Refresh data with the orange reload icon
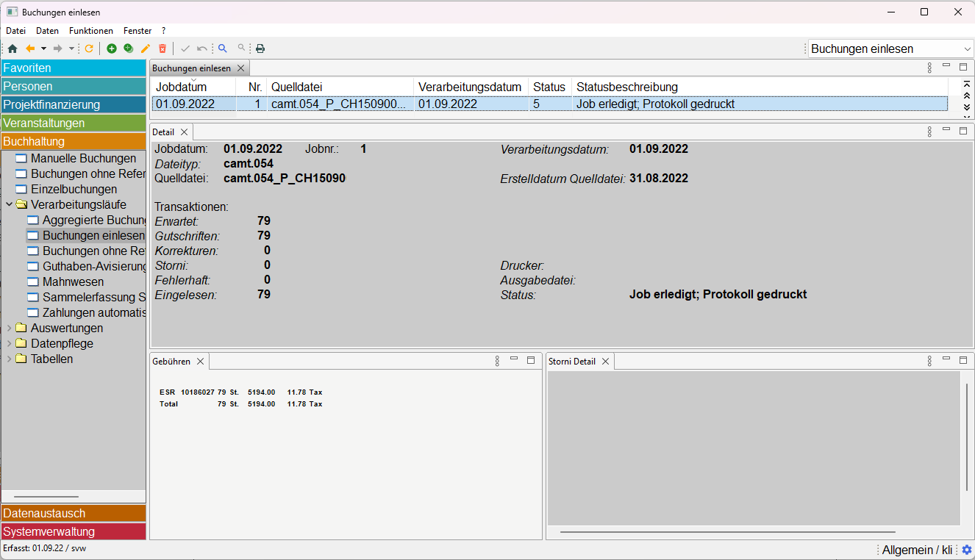This screenshot has height=560, width=975. click(89, 49)
